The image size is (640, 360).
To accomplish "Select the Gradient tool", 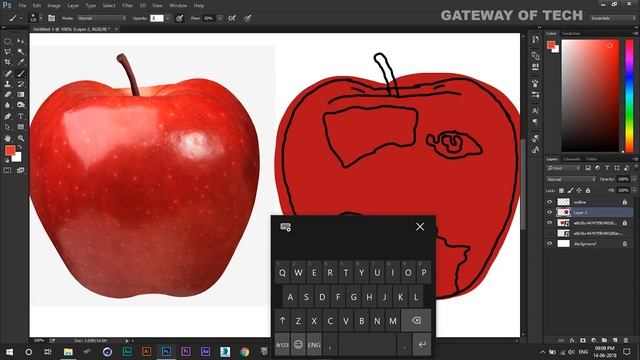I will (20, 94).
